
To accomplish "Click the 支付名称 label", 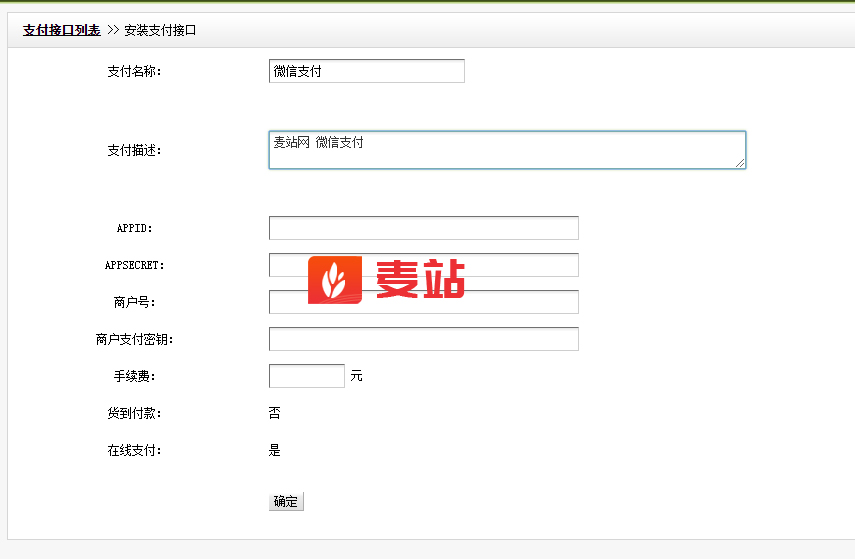I will point(134,71).
